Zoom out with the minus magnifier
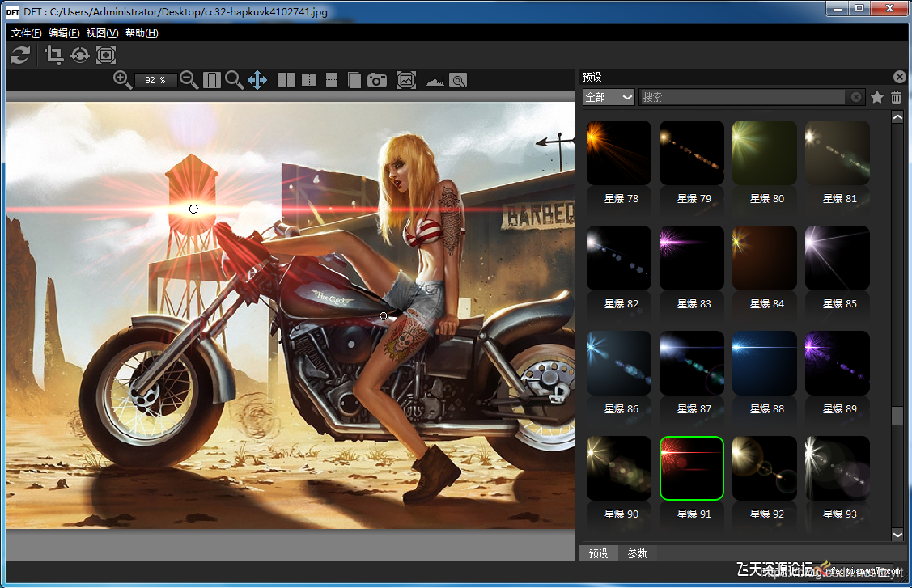 (x=189, y=80)
